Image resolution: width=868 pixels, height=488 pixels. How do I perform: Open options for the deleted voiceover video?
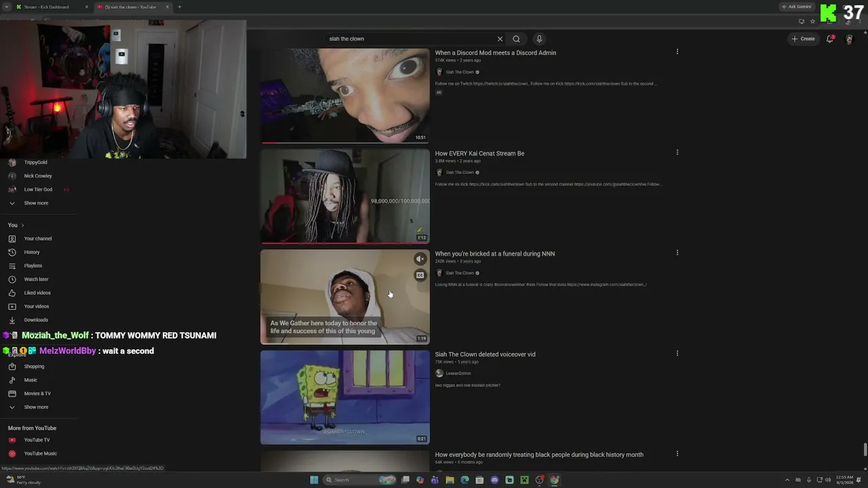click(677, 353)
